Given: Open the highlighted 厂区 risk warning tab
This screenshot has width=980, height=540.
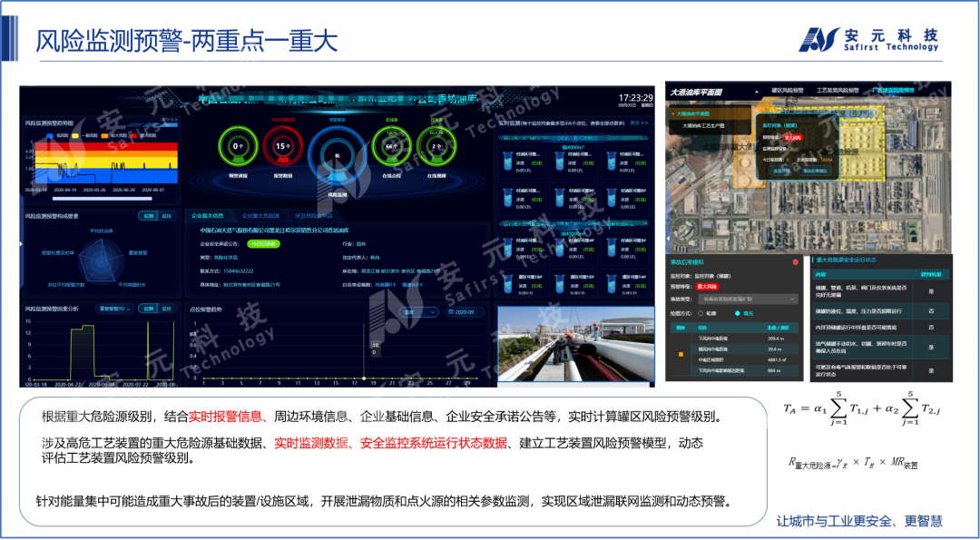Looking at the screenshot, I should 893,91.
